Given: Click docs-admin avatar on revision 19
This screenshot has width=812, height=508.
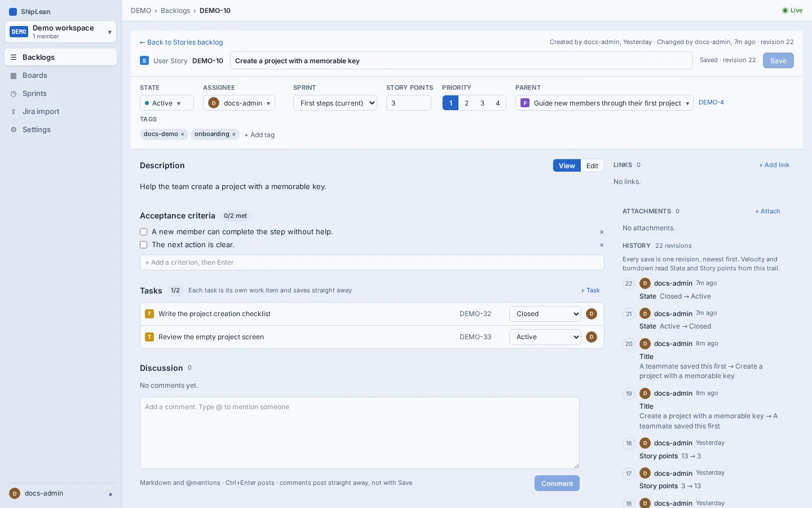Looking at the screenshot, I should [645, 393].
